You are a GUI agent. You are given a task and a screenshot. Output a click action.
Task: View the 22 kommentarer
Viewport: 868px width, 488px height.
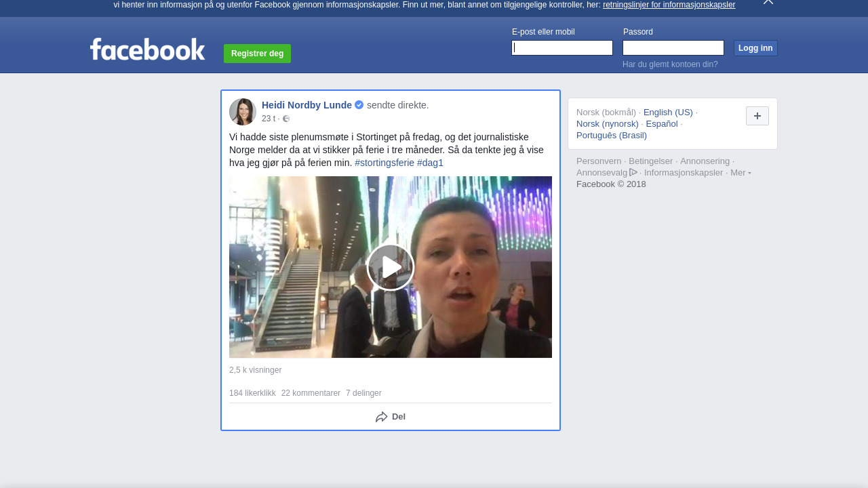(x=311, y=393)
